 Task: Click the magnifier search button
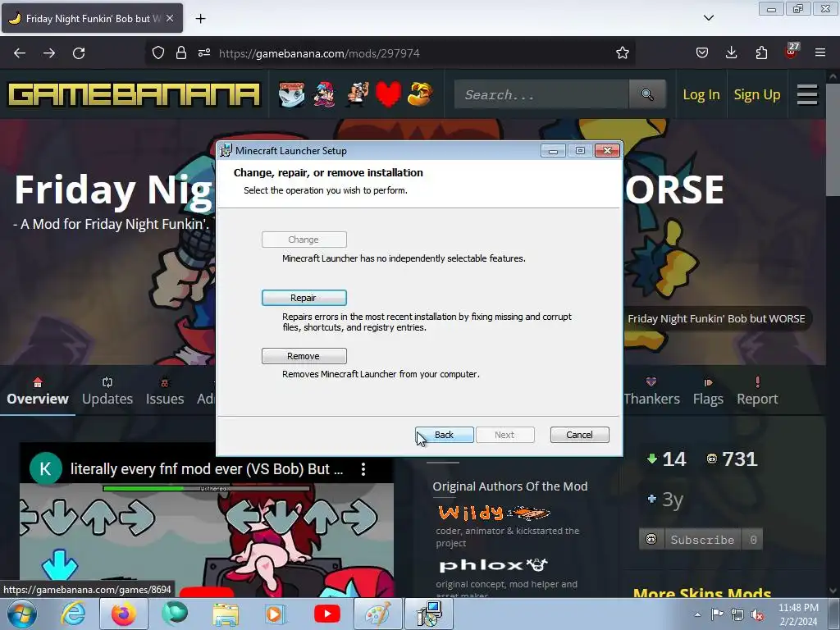(x=647, y=95)
